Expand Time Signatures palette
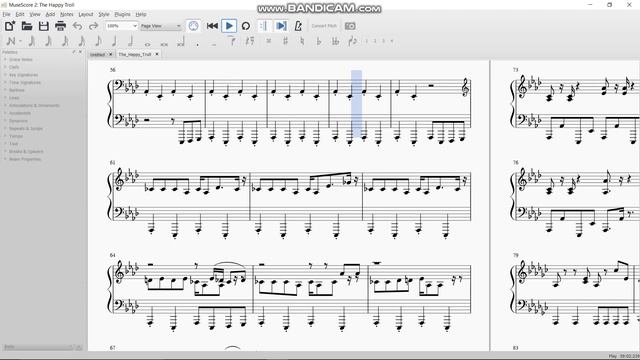This screenshot has width=640, height=360. coord(24,82)
